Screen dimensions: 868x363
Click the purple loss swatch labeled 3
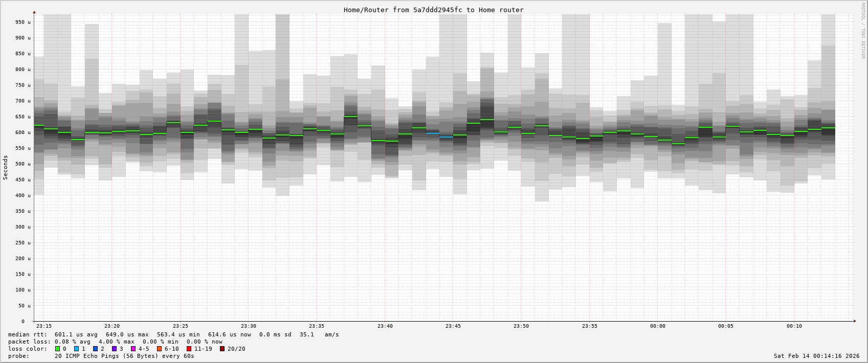114,349
